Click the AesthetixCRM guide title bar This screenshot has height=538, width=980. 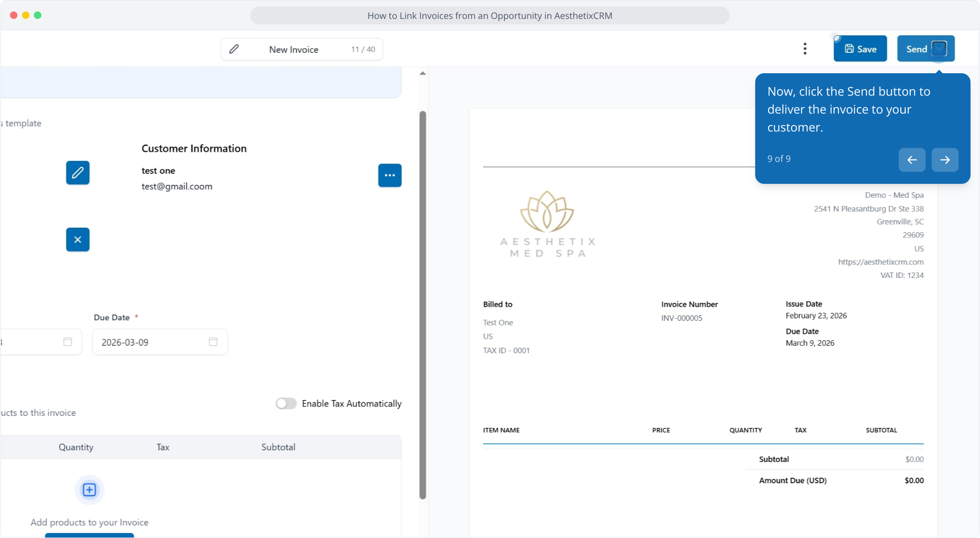490,15
